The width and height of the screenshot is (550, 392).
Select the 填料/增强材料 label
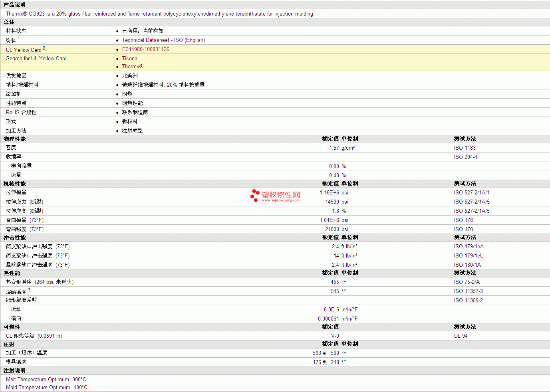(x=22, y=85)
